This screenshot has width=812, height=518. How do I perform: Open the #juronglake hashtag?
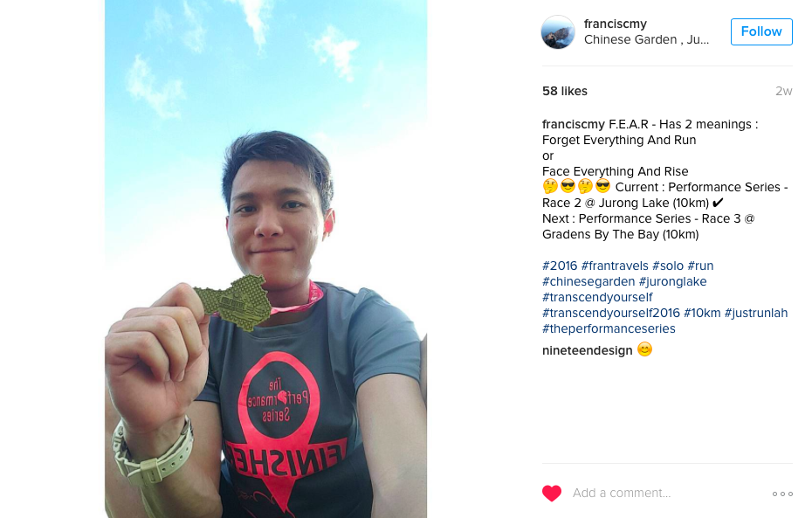672,282
